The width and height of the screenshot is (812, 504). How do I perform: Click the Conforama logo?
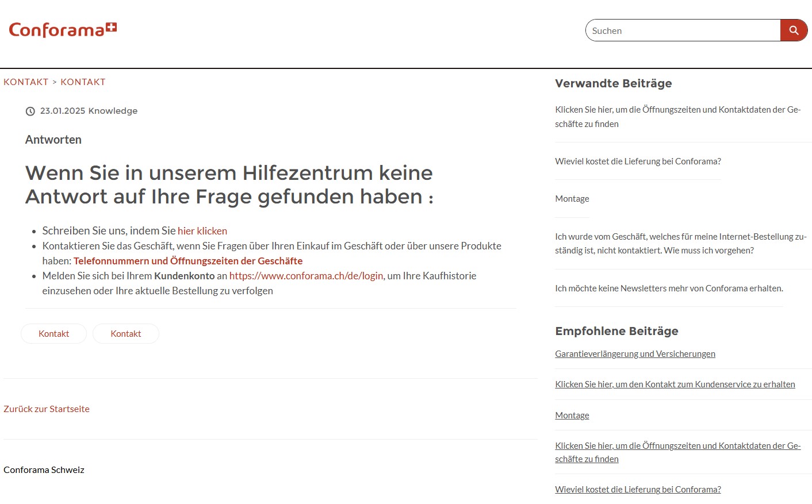tap(63, 30)
